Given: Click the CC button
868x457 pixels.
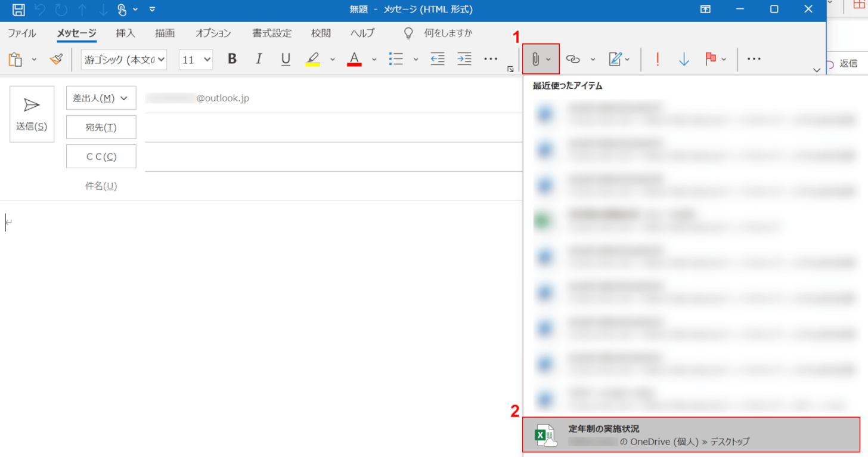Looking at the screenshot, I should click(101, 156).
